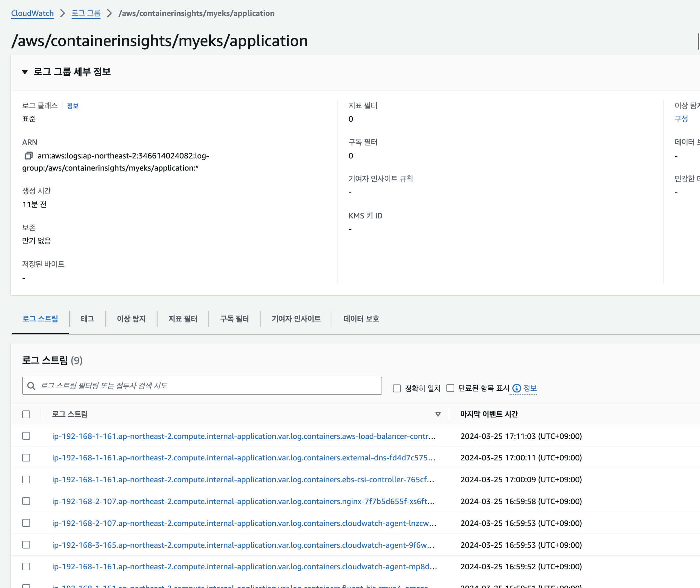Open the 정보 link next to 로그 클래스
The image size is (700, 588).
(x=72, y=106)
